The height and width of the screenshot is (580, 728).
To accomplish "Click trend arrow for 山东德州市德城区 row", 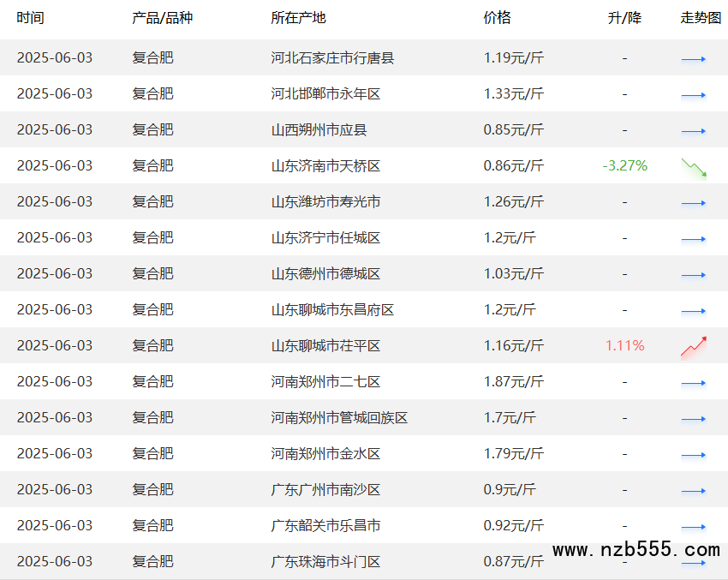I will (694, 275).
